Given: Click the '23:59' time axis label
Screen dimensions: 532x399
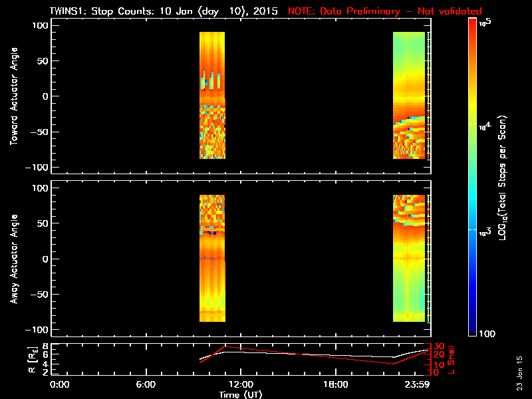Looking at the screenshot, I should 417,384.
